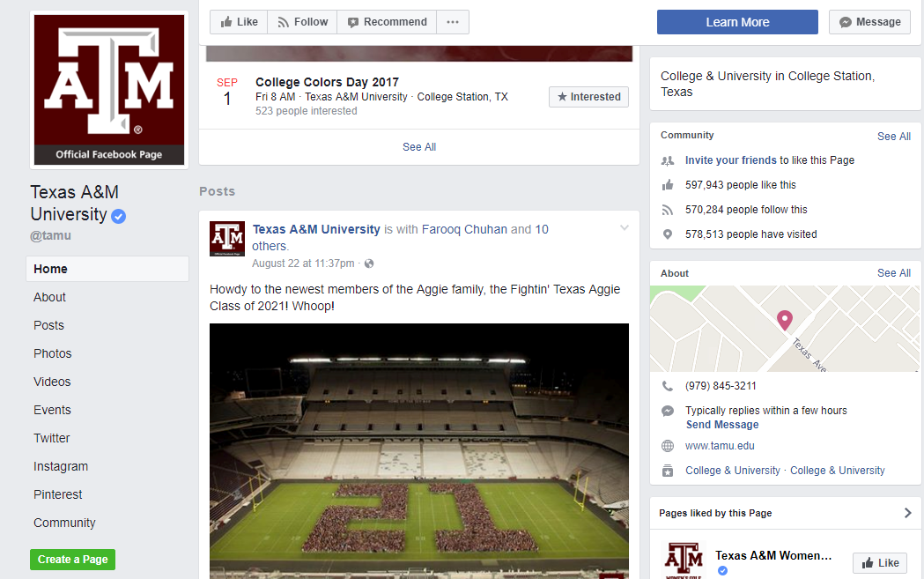Like the Texas A&M University page

238,22
